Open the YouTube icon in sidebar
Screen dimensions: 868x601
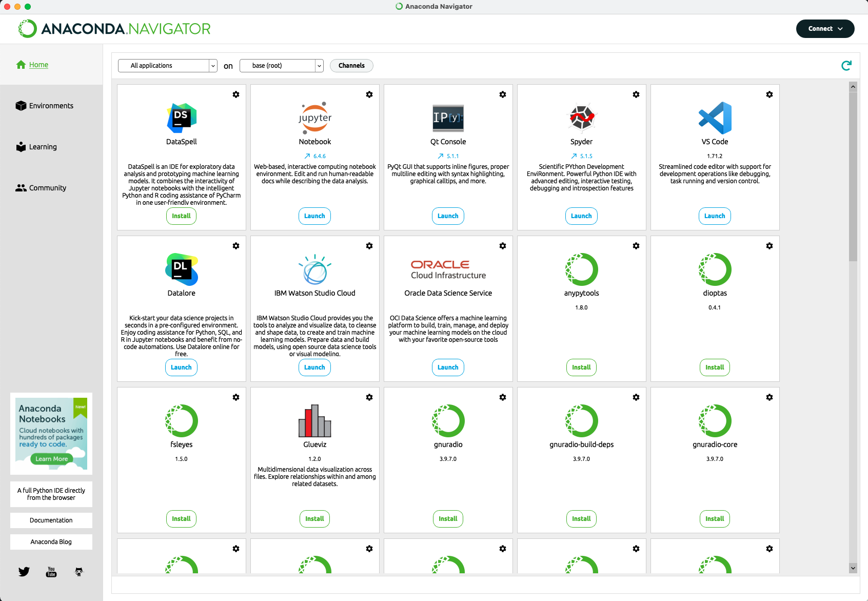point(51,572)
